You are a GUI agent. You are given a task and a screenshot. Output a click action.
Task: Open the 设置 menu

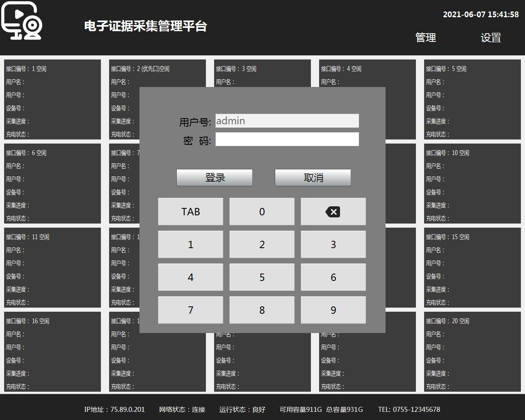click(x=491, y=38)
